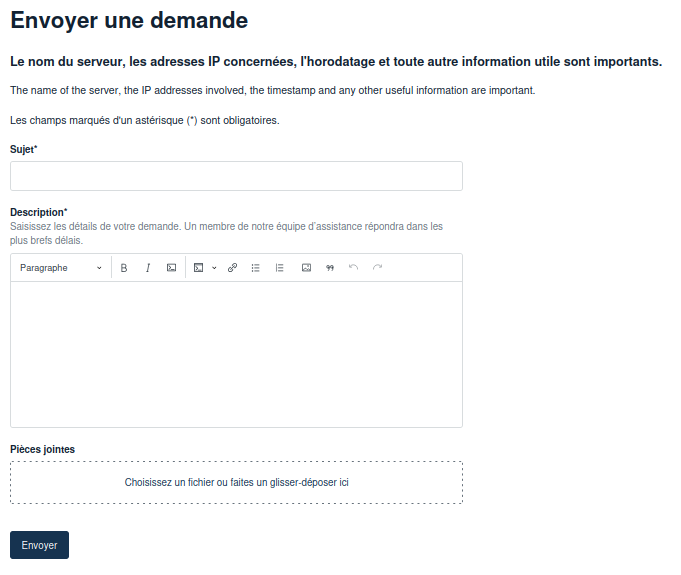Start a numbered list

point(279,268)
